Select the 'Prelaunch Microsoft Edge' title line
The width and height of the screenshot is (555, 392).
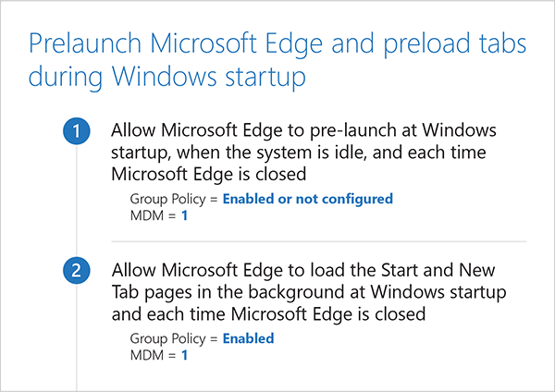[277, 43]
